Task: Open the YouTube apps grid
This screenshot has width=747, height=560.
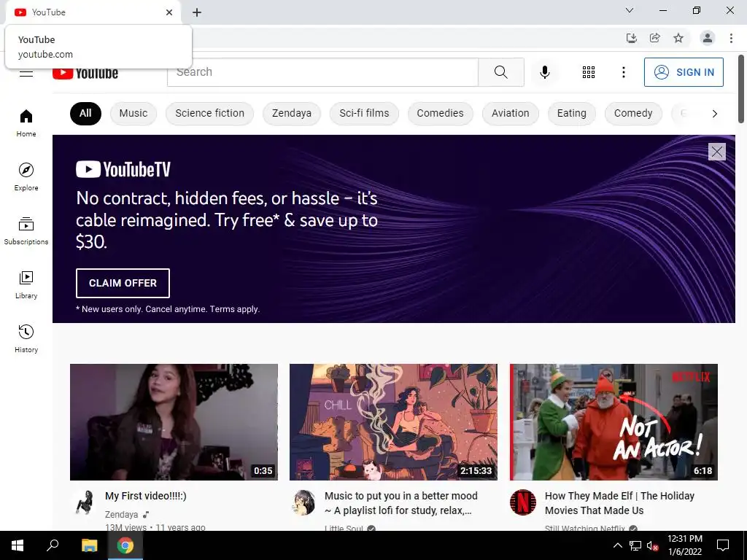Action: click(x=589, y=72)
